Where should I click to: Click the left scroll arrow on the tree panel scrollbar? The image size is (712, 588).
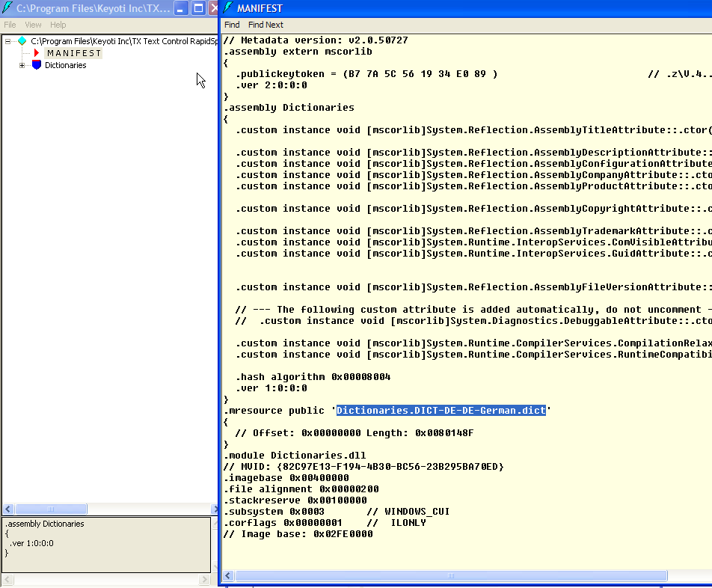[x=7, y=509]
